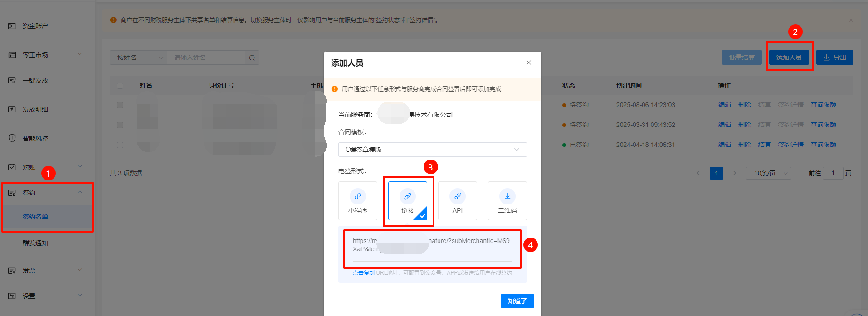This screenshot has height=316, width=868.
Task: Click the 知道了 button
Action: (517, 301)
